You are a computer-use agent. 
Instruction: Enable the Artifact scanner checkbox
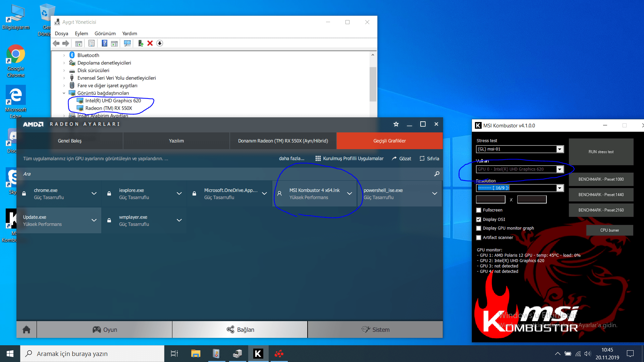tap(479, 238)
